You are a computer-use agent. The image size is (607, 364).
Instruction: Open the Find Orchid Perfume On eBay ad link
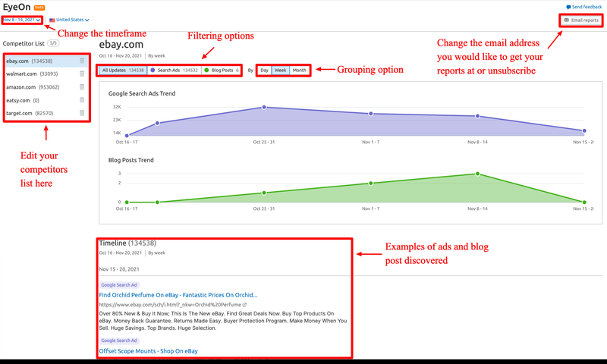pyautogui.click(x=178, y=295)
